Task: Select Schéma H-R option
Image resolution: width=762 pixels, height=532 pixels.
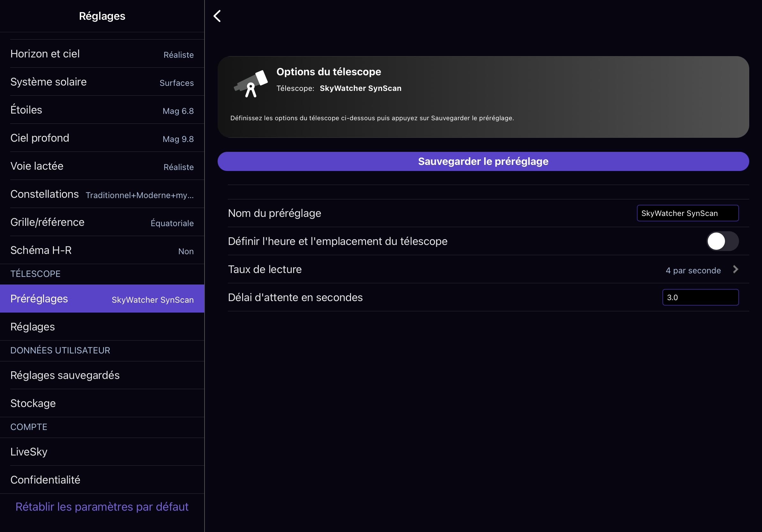Action: 102,250
